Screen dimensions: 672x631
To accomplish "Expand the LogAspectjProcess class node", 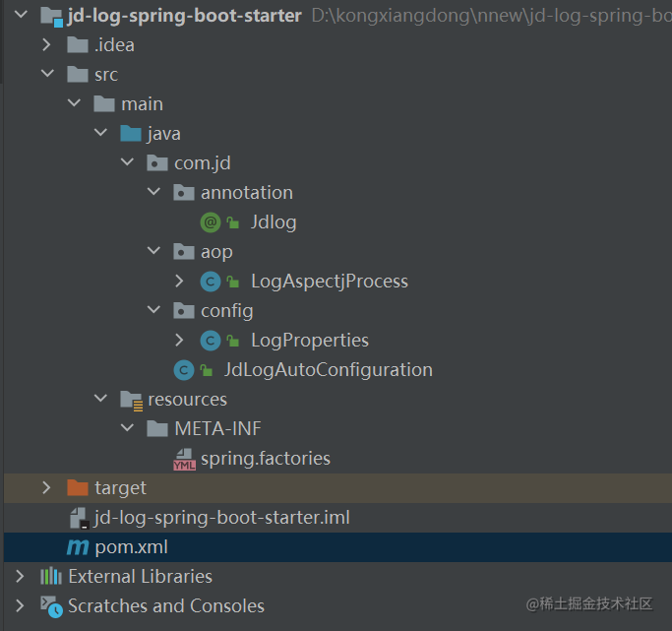I will pos(179,282).
